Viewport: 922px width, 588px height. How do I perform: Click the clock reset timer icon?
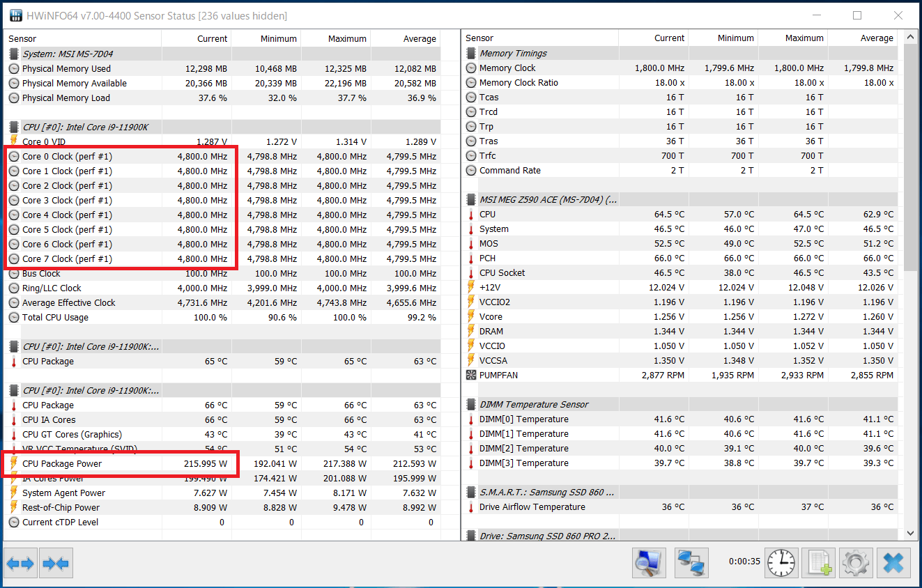pyautogui.click(x=781, y=562)
